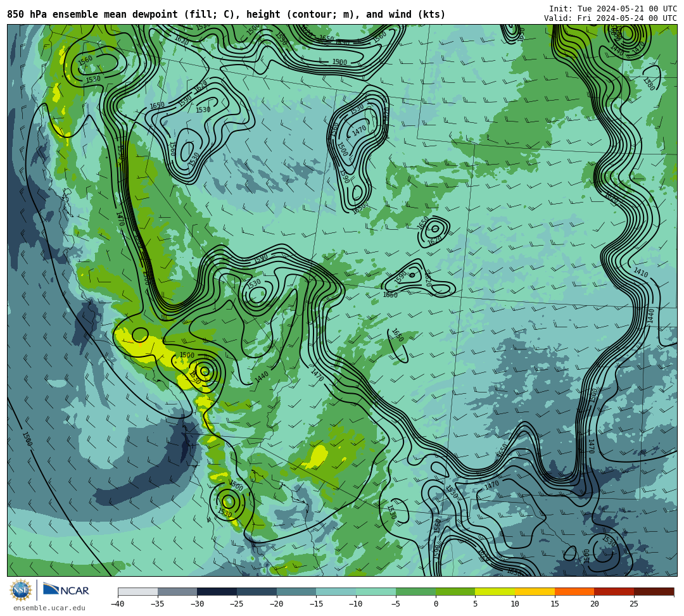Click the colorbar tick label 20
Viewport: 684px width, 616px height.
tap(594, 604)
